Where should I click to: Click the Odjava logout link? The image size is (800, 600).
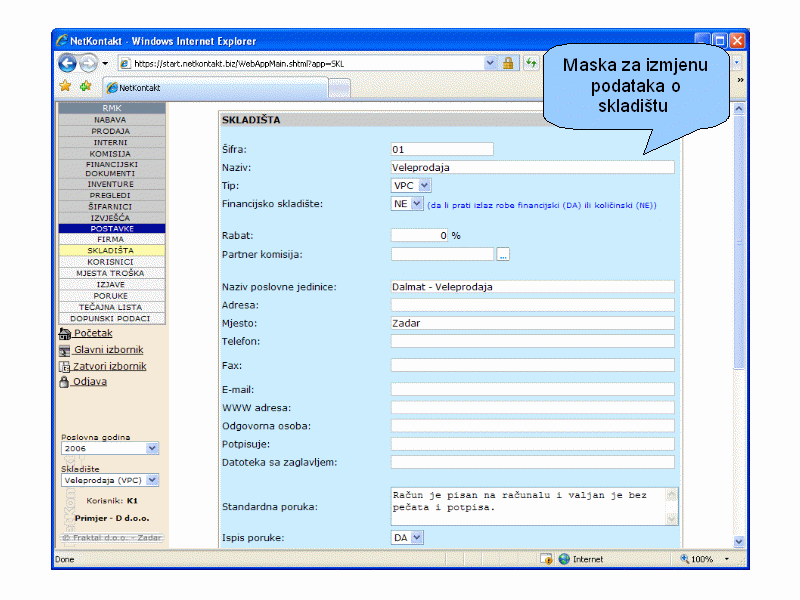90,382
